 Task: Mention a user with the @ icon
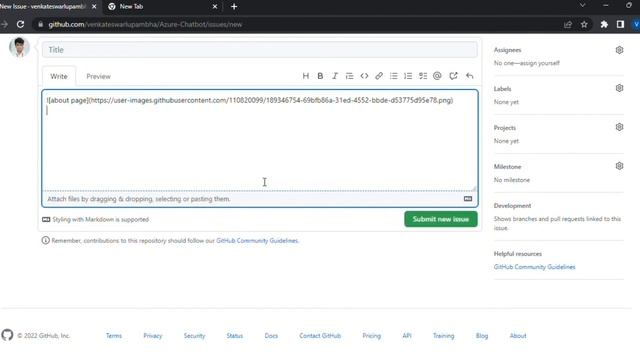(437, 76)
